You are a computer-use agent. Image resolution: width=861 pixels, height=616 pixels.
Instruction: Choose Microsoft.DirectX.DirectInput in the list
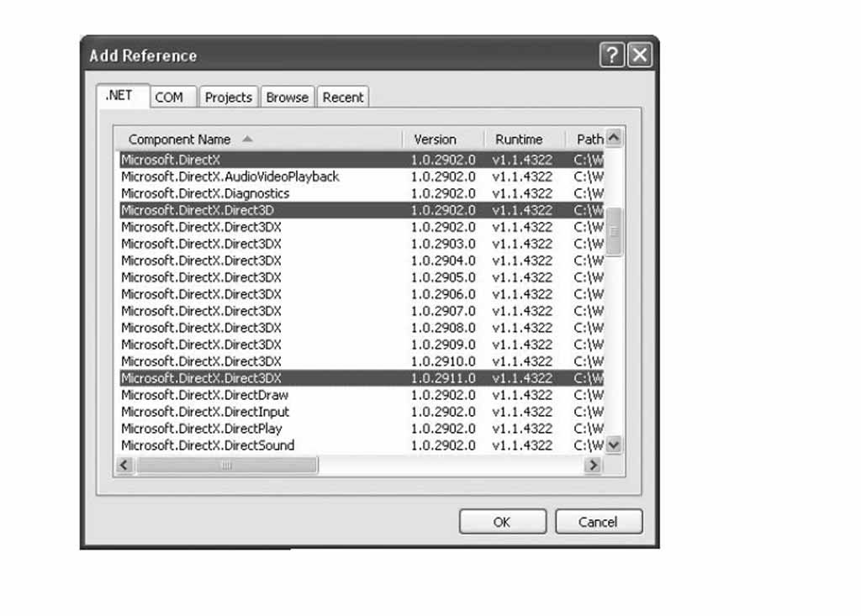pos(362,412)
